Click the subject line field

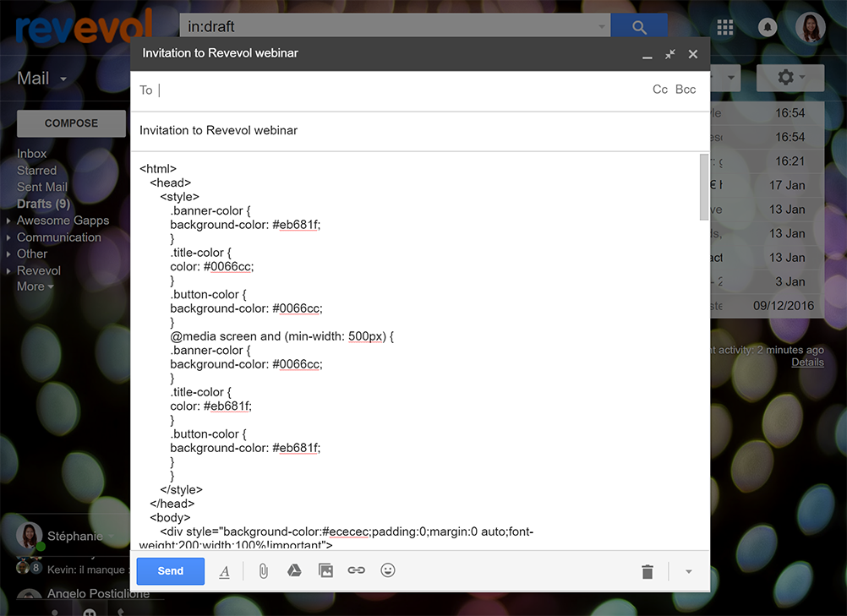[x=420, y=131]
